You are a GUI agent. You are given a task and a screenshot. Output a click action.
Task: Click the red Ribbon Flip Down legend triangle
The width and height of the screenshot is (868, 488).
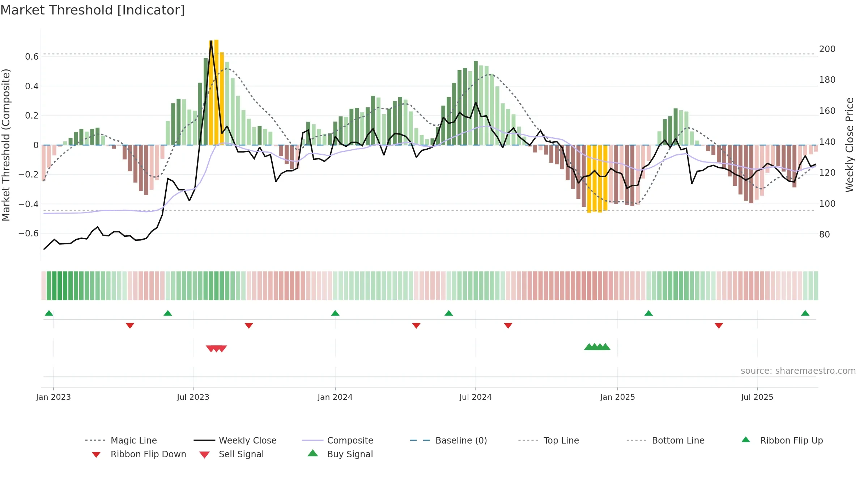click(x=96, y=455)
